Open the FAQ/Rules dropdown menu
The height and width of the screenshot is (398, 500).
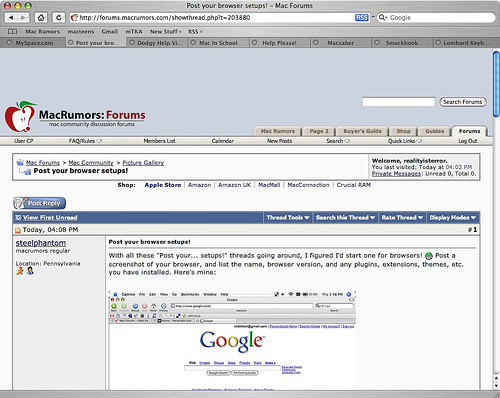click(x=85, y=141)
